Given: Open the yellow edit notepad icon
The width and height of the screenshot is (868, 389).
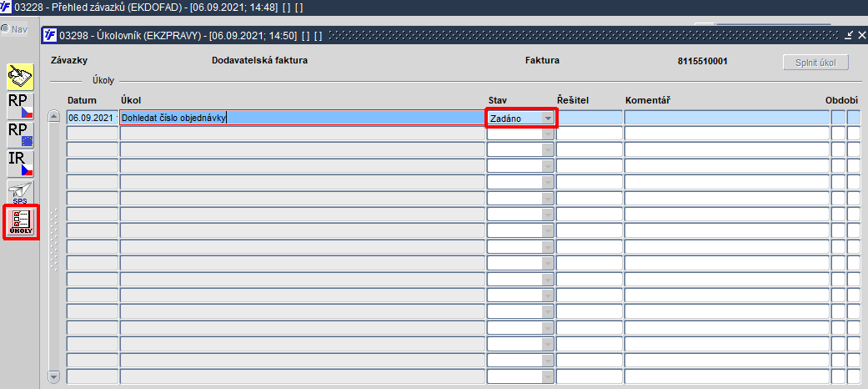Looking at the screenshot, I should [21, 77].
